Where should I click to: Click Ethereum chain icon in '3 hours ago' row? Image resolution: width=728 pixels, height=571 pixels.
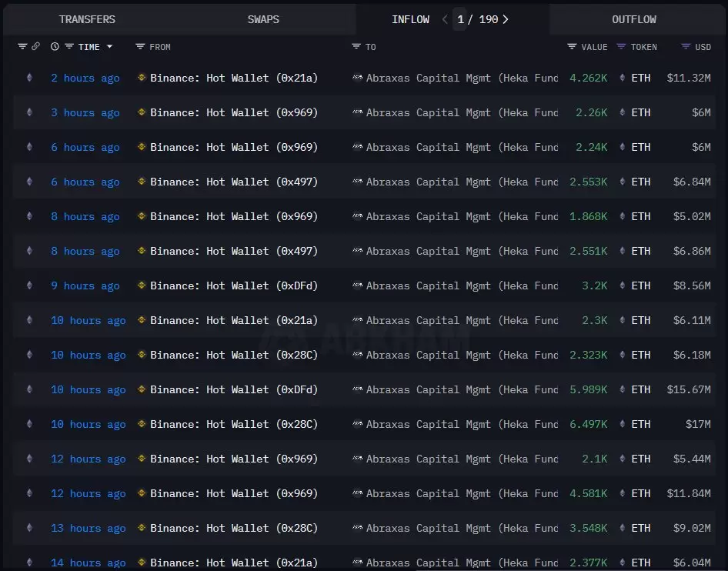(29, 112)
